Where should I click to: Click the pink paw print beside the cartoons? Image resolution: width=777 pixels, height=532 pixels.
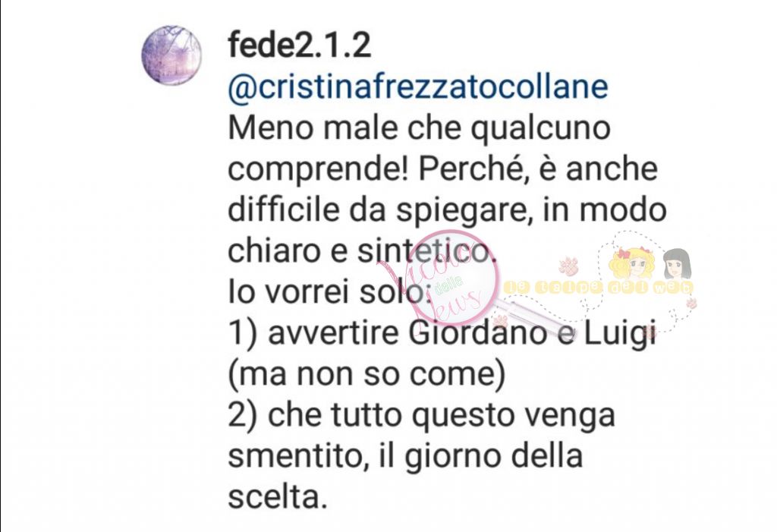pos(569,266)
